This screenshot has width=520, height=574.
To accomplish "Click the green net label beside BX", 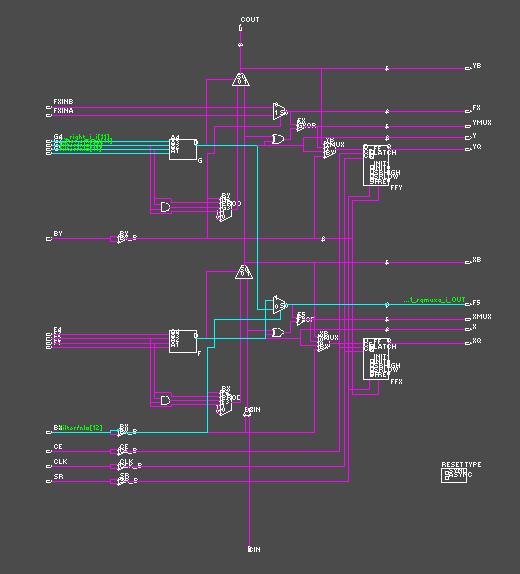I will coord(81,428).
